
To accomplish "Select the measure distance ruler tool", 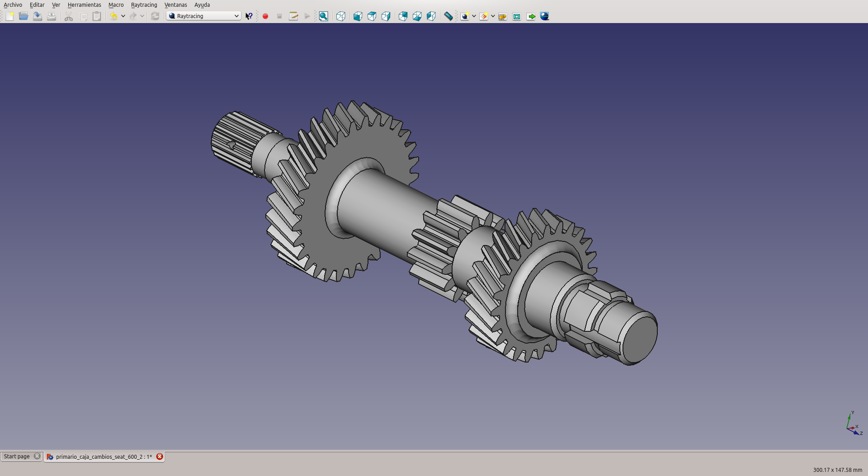I will coord(448,16).
